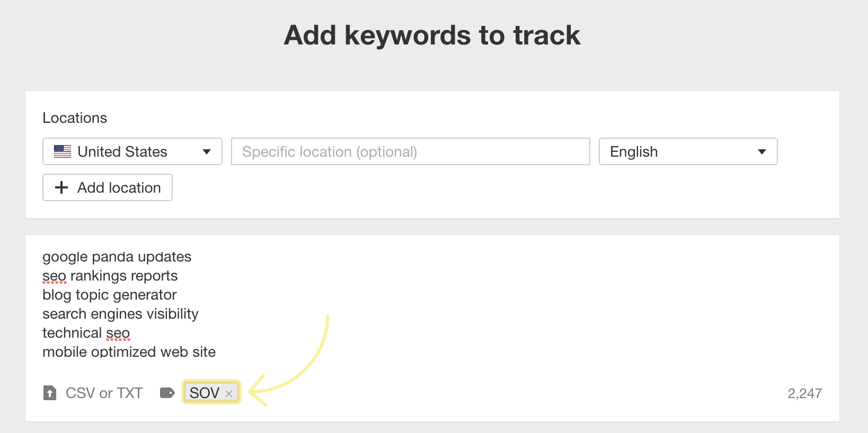
Task: Click the plus icon beside Add location
Action: 61,187
